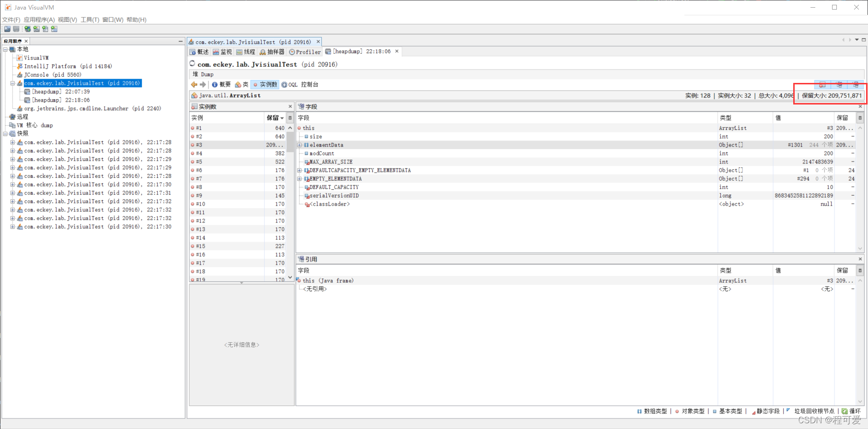This screenshot has width=868, height=429.
Task: Maximize the editor window with top-right square icon
Action: click(864, 40)
